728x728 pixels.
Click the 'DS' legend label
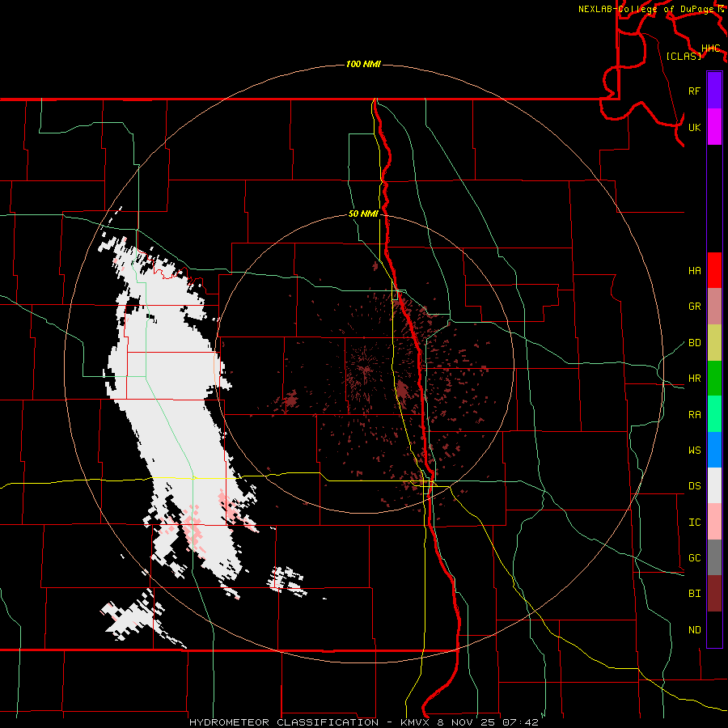(x=695, y=486)
